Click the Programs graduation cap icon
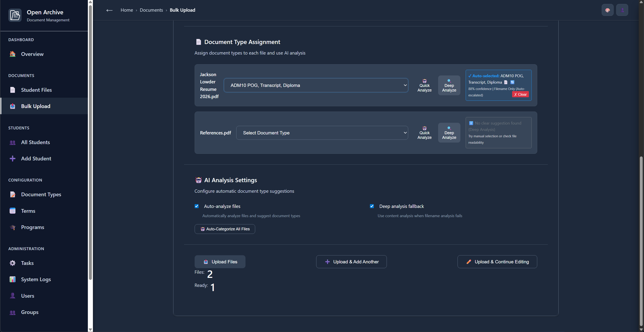This screenshot has width=644, height=332. pos(13,227)
